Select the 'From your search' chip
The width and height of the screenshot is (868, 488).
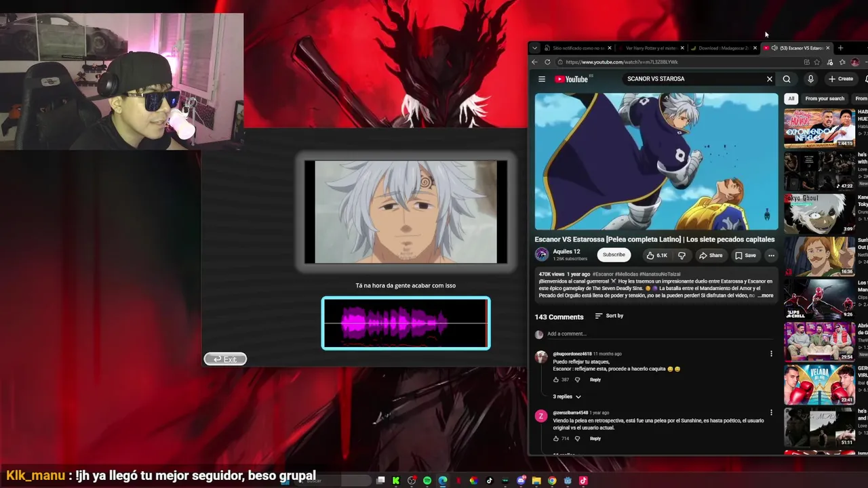click(x=825, y=98)
